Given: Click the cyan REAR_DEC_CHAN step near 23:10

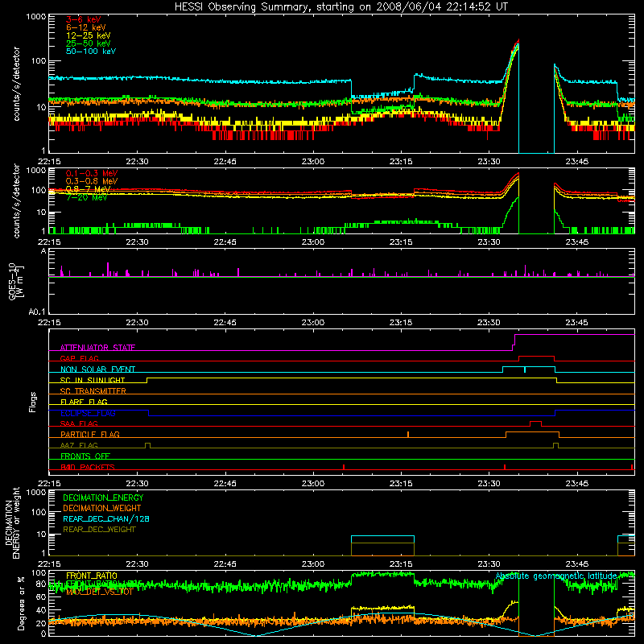Looking at the screenshot, I should (383, 536).
